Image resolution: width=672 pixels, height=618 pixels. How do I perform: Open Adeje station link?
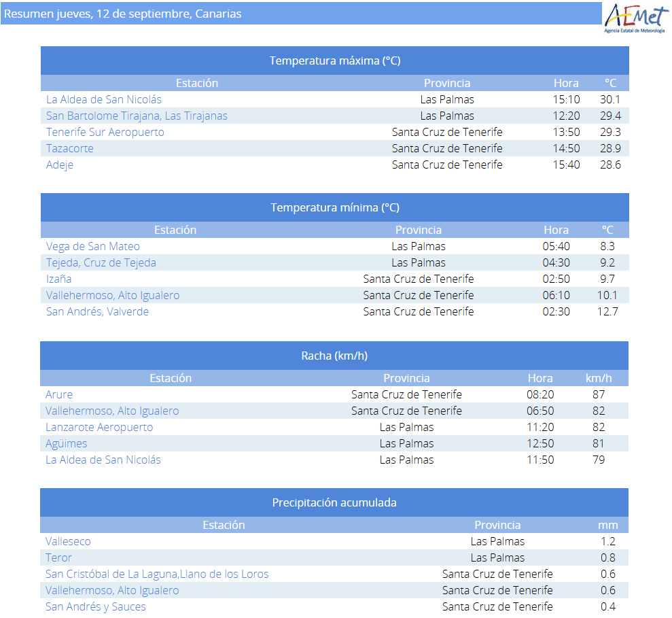(x=60, y=165)
